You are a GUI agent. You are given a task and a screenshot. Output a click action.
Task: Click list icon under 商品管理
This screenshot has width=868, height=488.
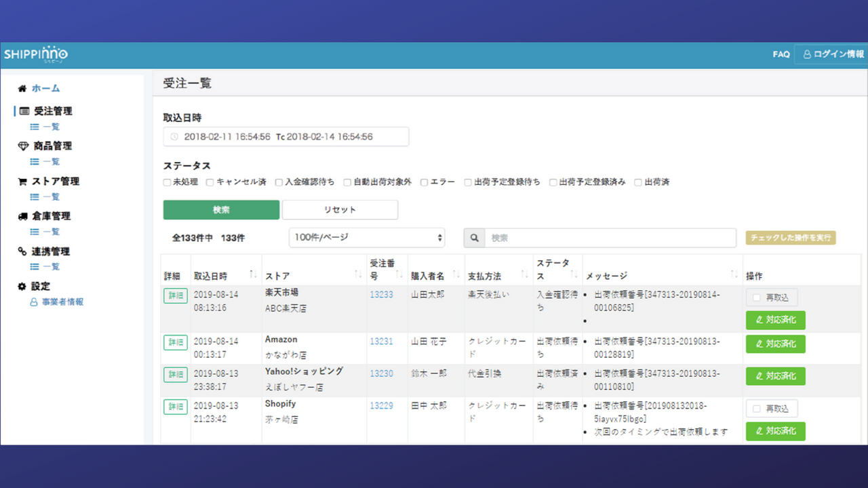click(34, 162)
